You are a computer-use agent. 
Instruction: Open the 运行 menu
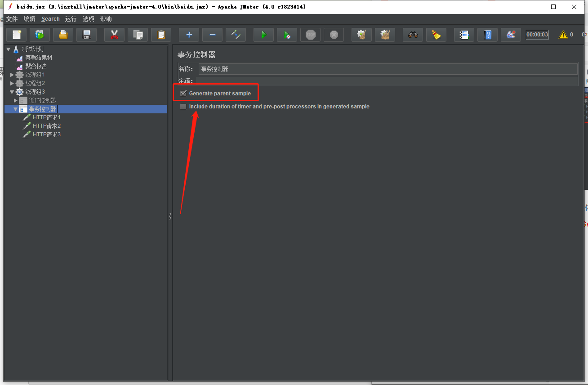point(71,19)
